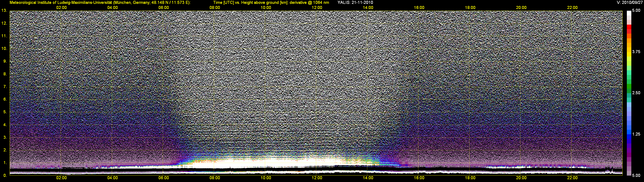This screenshot has width=644, height=182.
Task: Click the 08:00 label on the bottom time axis
Action: [x=215, y=178]
